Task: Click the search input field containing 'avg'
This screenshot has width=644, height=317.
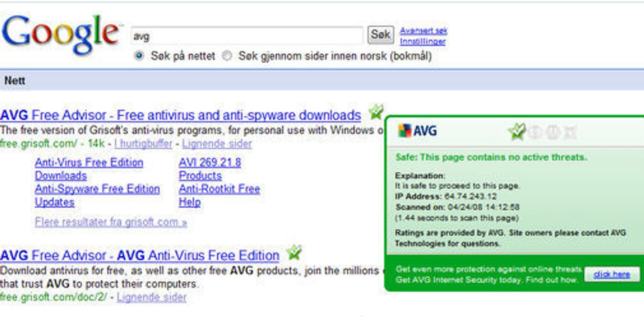Action: coord(247,36)
